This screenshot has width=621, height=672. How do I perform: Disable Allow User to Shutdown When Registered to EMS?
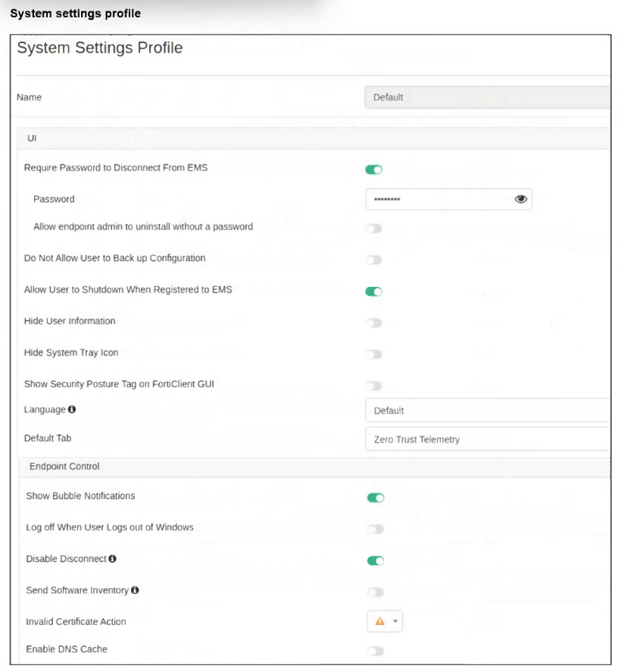pyautogui.click(x=374, y=291)
